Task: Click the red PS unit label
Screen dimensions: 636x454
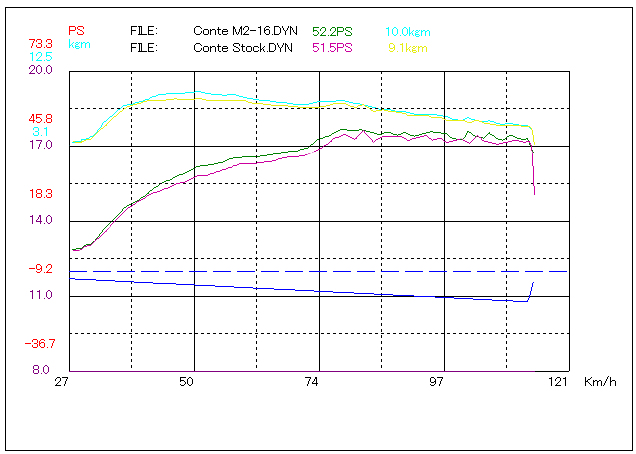Action: 76,31
